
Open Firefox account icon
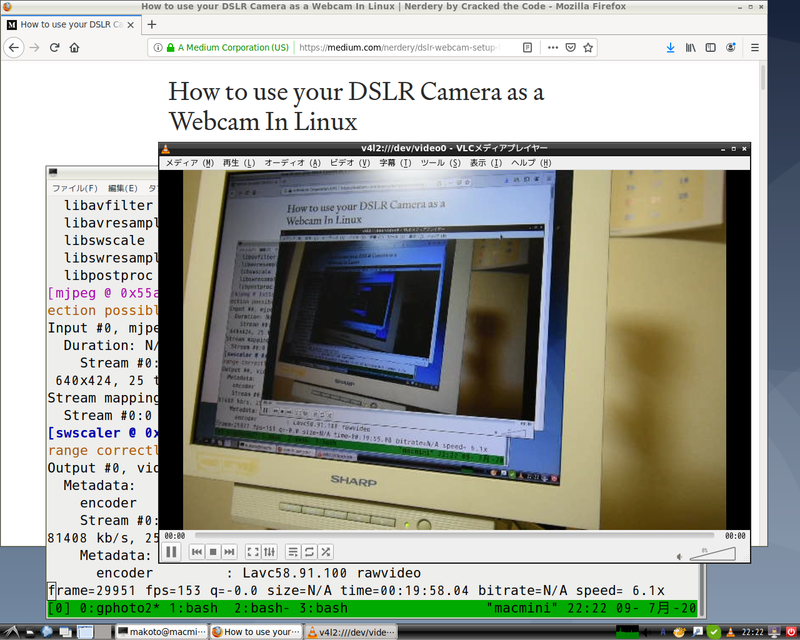tap(731, 47)
